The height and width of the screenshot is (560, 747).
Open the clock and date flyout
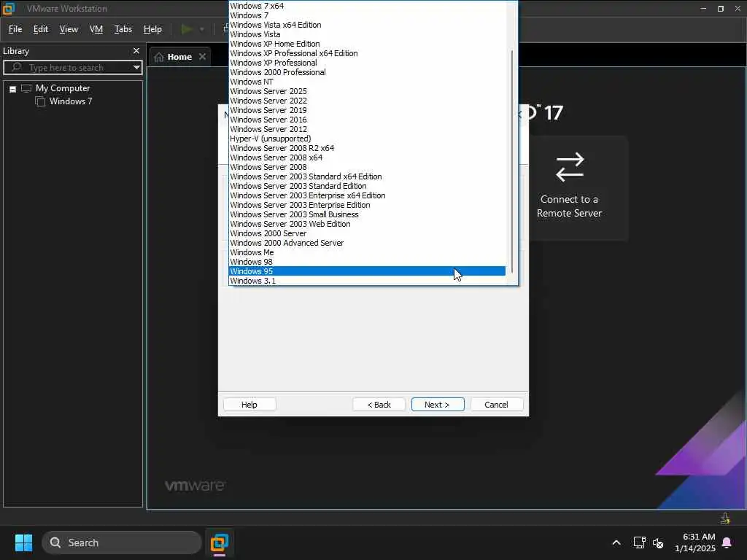click(695, 542)
